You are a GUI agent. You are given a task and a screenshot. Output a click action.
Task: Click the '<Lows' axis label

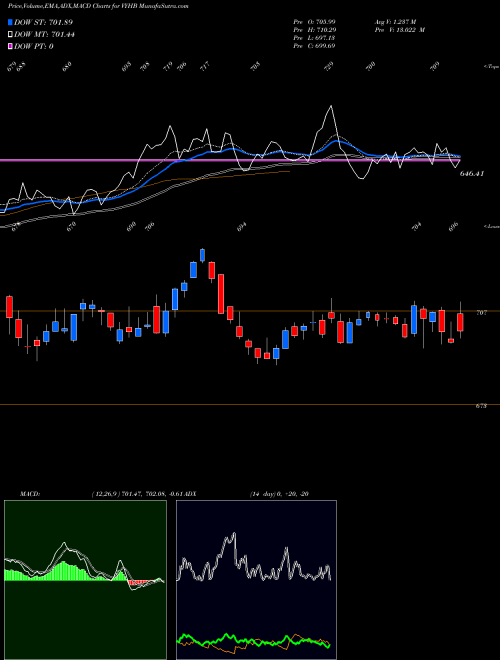click(491, 226)
